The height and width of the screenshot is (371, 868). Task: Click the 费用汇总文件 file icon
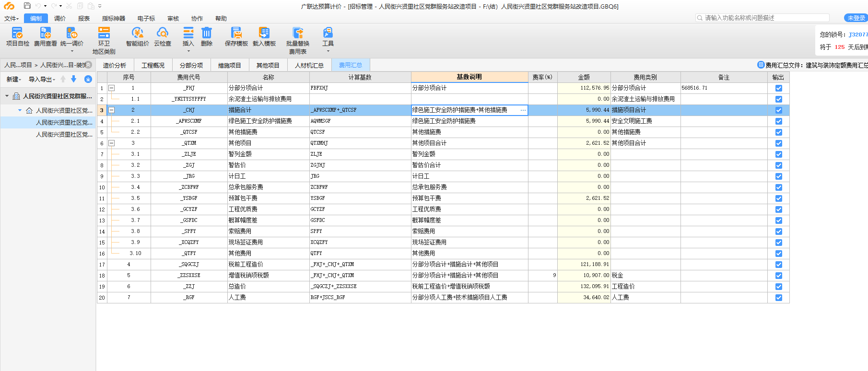click(761, 65)
